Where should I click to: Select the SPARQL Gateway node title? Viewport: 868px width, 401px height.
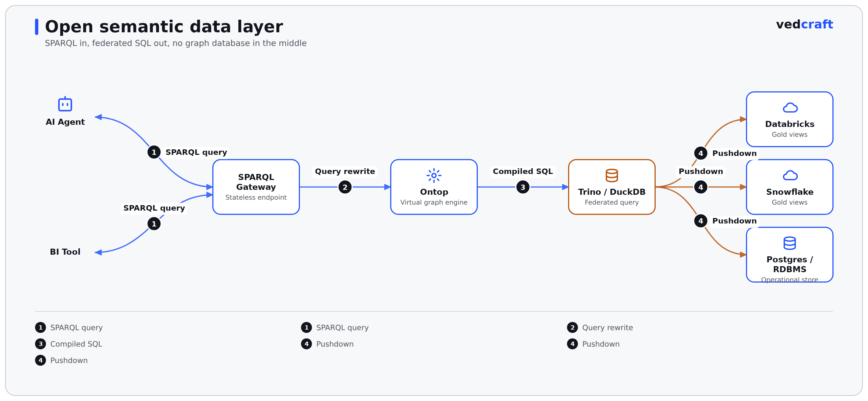pos(256,182)
